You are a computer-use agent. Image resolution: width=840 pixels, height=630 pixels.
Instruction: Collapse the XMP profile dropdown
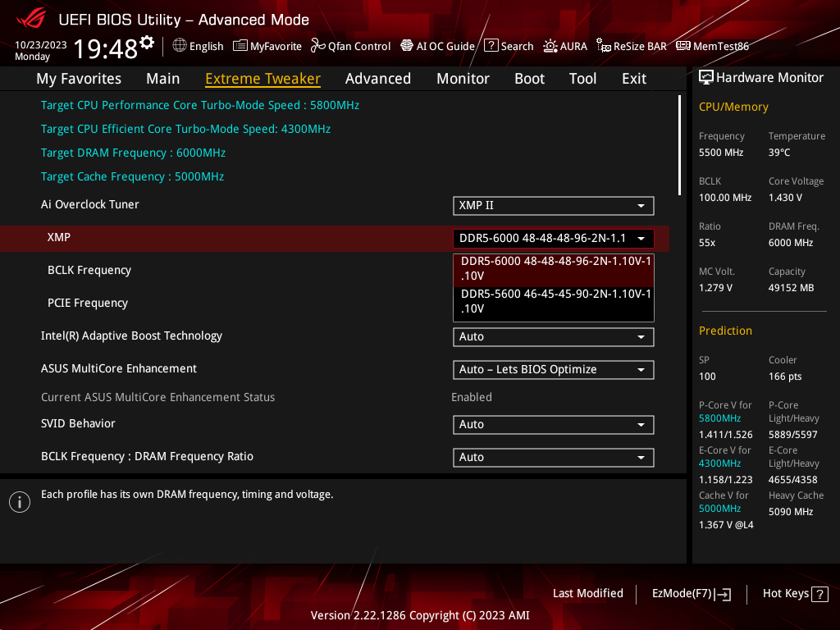pos(554,239)
